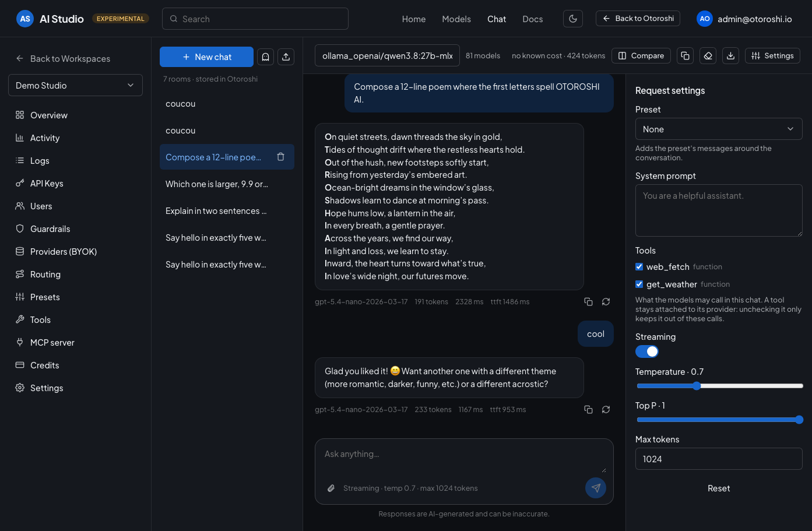Open first 'coucou' chat room
The image size is (812, 531).
click(x=227, y=104)
